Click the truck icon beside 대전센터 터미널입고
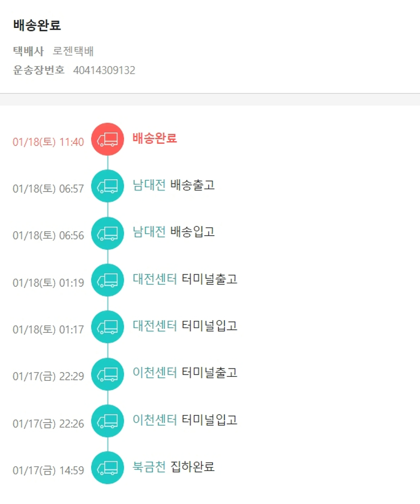Viewport: 420px width, 504px height. click(108, 326)
